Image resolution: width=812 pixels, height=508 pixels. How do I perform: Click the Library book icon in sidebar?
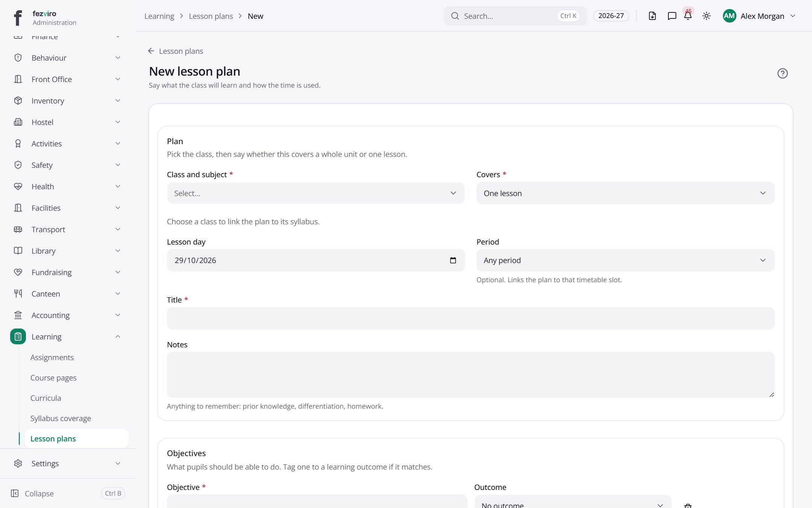pyautogui.click(x=18, y=251)
